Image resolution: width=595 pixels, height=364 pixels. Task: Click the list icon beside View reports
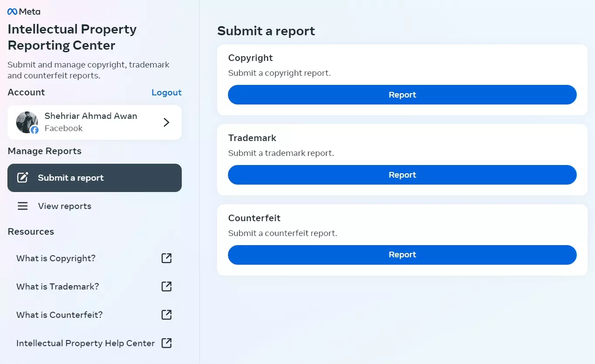point(23,206)
